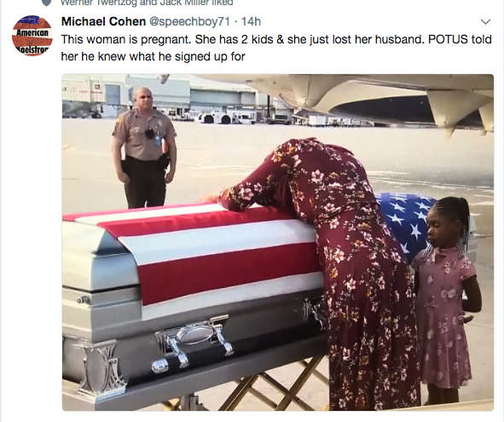Open the tweet via 14h timestamp
504x422 pixels.
[251, 21]
